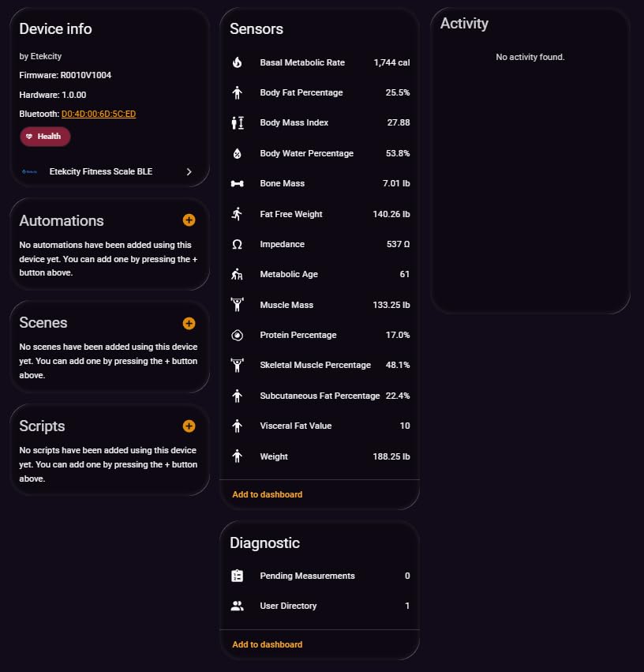This screenshot has height=672, width=644.
Task: Click the Protein Percentage icon
Action: click(237, 336)
